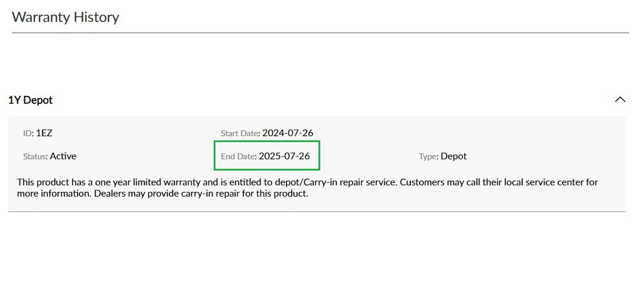Select the warranty ID value 1EZ
644x305 pixels.
click(44, 133)
